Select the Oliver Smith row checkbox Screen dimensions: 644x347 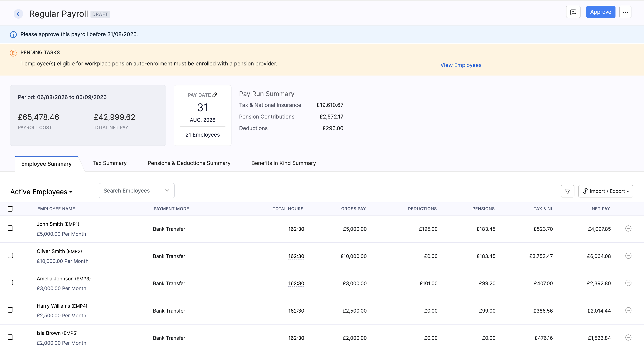(10, 255)
